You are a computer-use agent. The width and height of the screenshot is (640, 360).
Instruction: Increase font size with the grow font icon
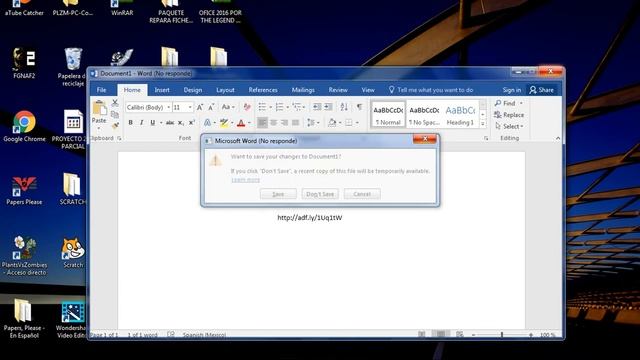pos(200,107)
